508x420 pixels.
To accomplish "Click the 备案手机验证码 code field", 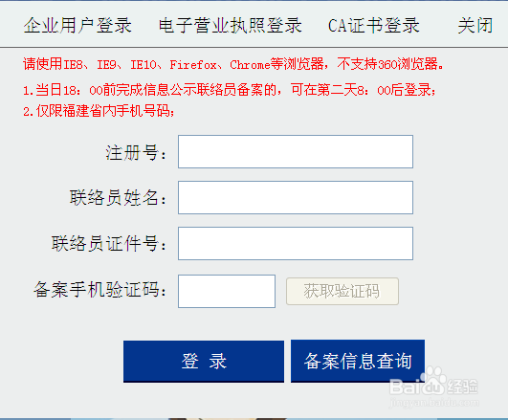I will coord(227,292).
